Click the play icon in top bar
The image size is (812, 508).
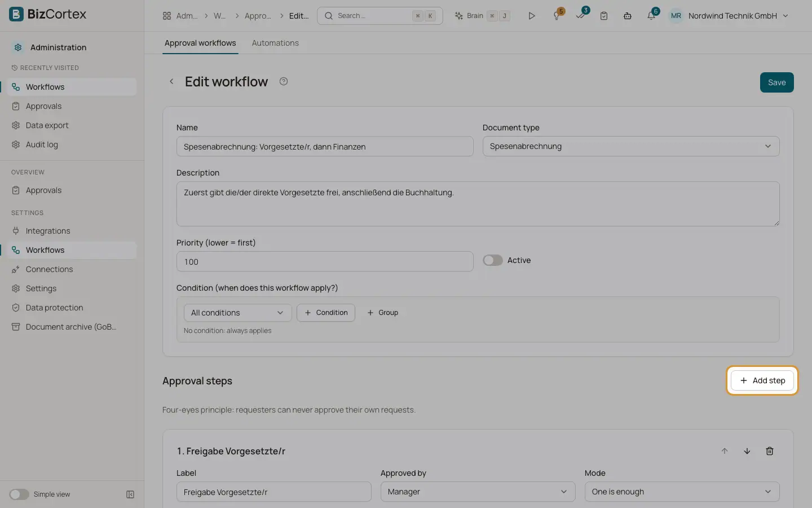click(x=532, y=16)
